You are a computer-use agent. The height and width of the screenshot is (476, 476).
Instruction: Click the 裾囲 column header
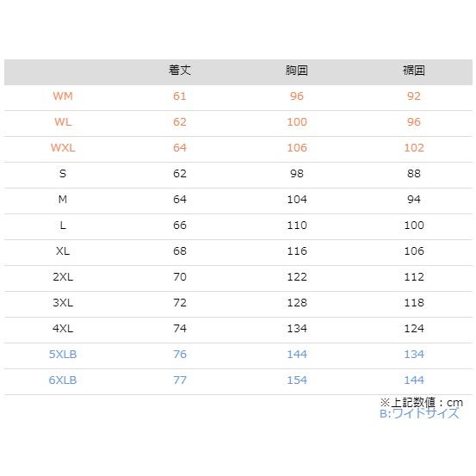414,71
